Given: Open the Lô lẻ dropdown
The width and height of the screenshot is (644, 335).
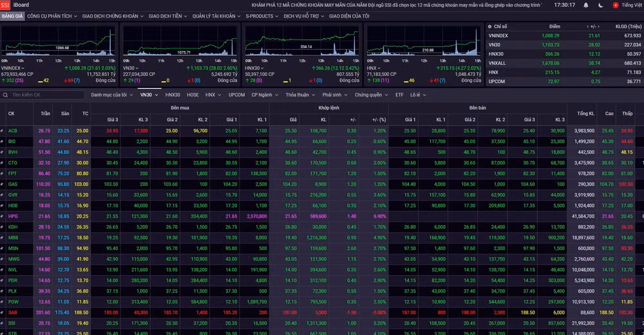Looking at the screenshot, I should pos(418,95).
